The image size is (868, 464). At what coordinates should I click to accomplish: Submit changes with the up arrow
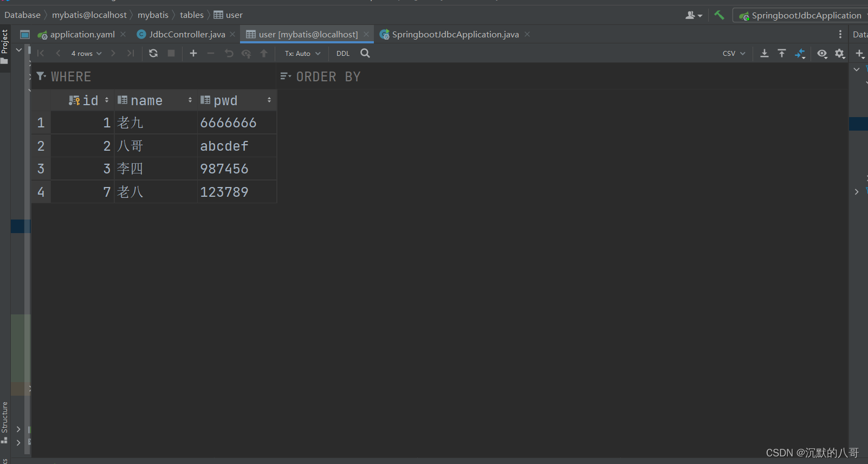264,53
